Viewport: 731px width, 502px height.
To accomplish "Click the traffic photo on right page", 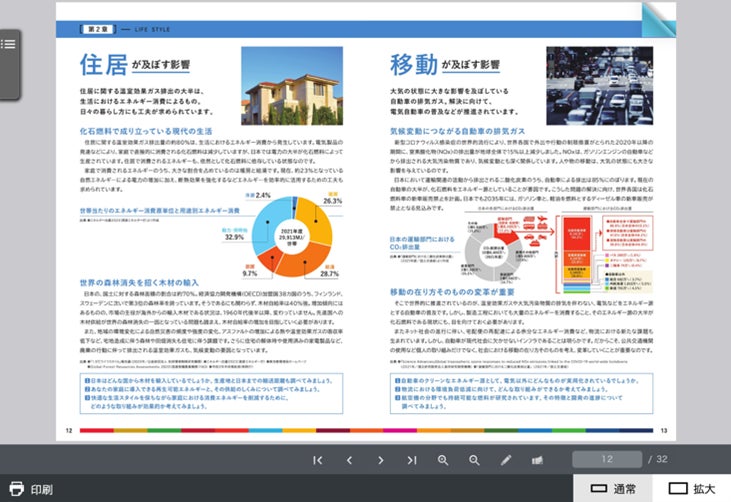I will (600, 86).
